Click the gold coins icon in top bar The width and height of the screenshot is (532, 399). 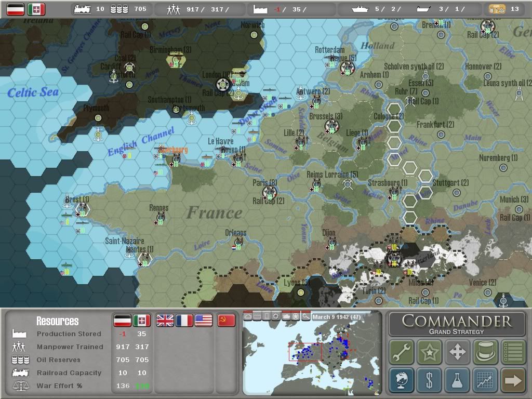tap(497, 9)
